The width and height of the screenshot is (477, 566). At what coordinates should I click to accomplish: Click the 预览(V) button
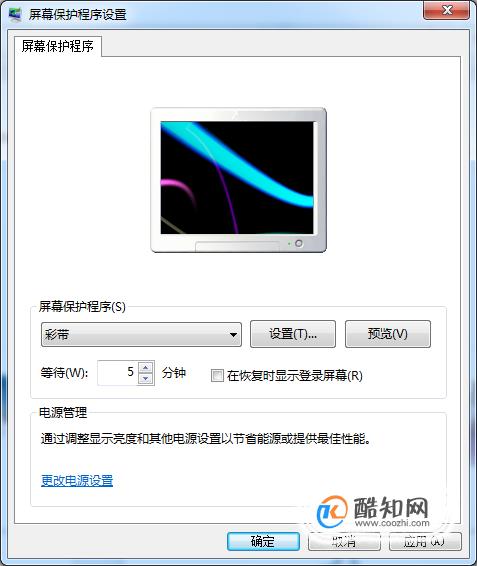pyautogui.click(x=388, y=334)
